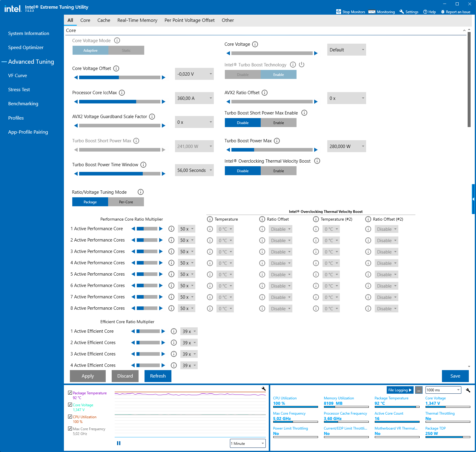Click the Turbo Boost Power Max decrease arrow
This screenshot has height=452, width=476.
(x=228, y=150)
